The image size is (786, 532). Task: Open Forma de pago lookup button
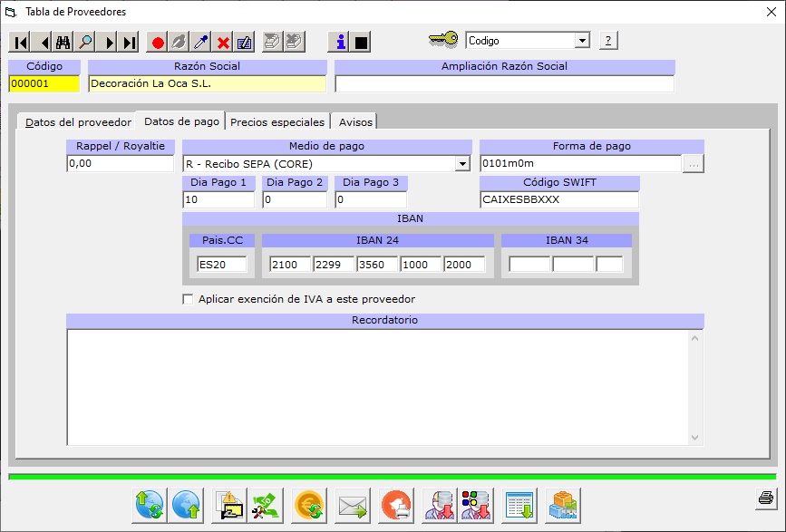[x=694, y=164]
